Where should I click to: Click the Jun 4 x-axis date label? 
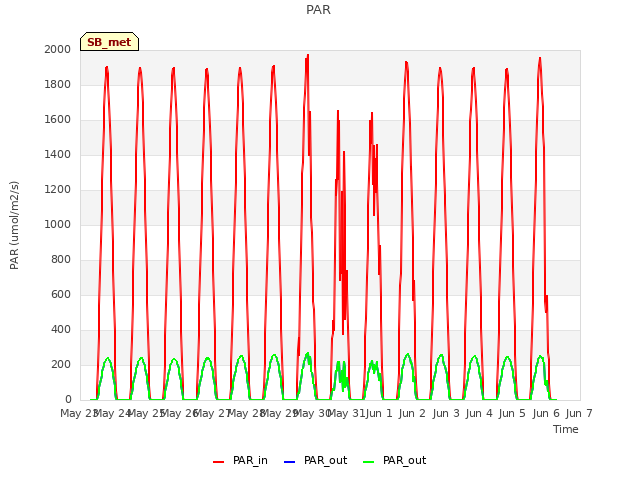point(479,413)
